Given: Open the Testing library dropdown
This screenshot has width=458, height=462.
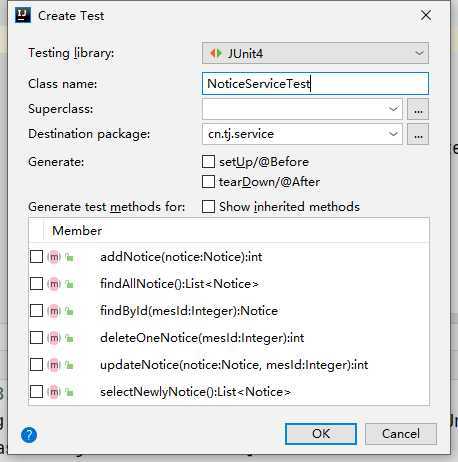Looking at the screenshot, I should pyautogui.click(x=315, y=53).
